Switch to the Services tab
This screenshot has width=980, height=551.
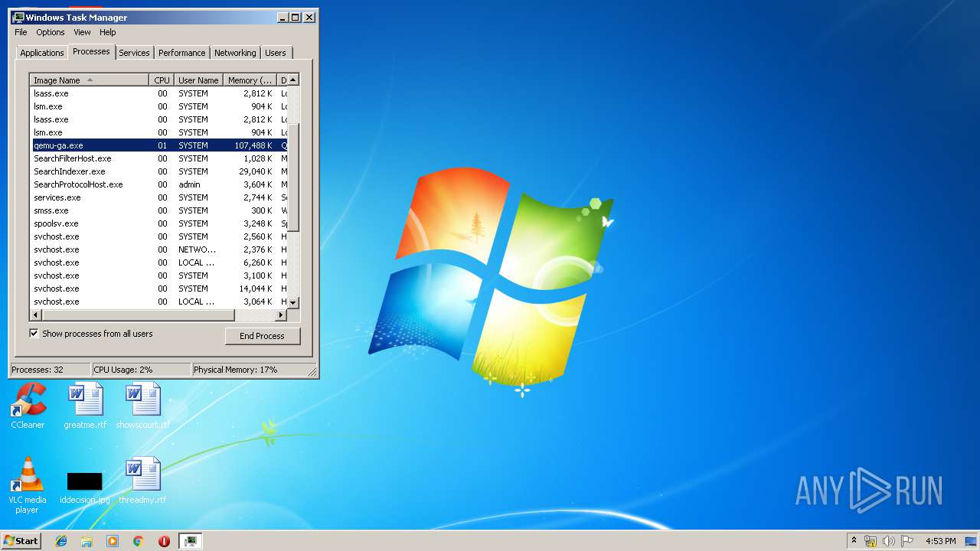134,53
